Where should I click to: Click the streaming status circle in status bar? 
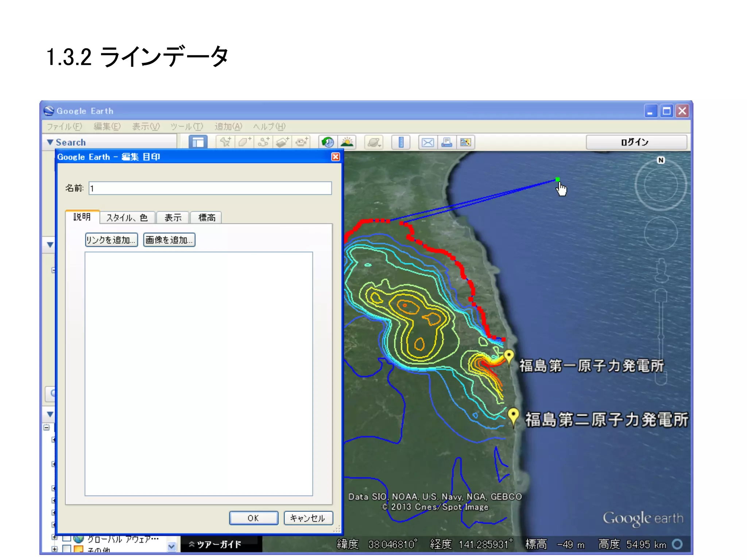[x=677, y=544]
